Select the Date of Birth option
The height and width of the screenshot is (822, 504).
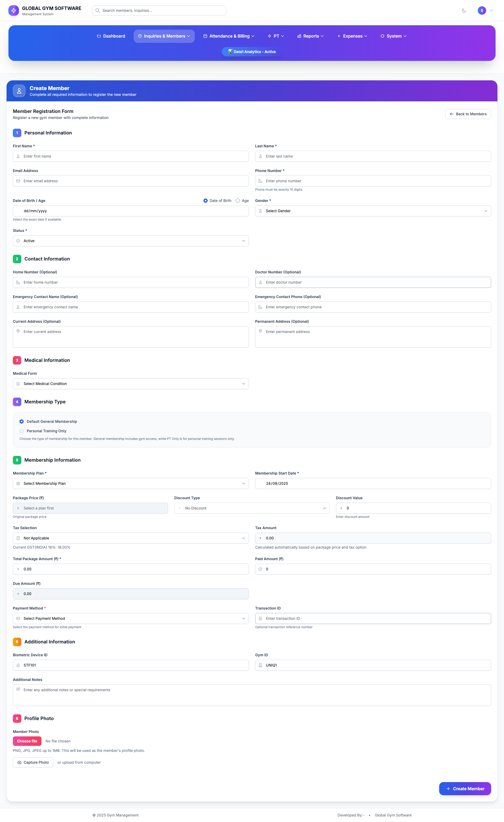tap(206, 200)
